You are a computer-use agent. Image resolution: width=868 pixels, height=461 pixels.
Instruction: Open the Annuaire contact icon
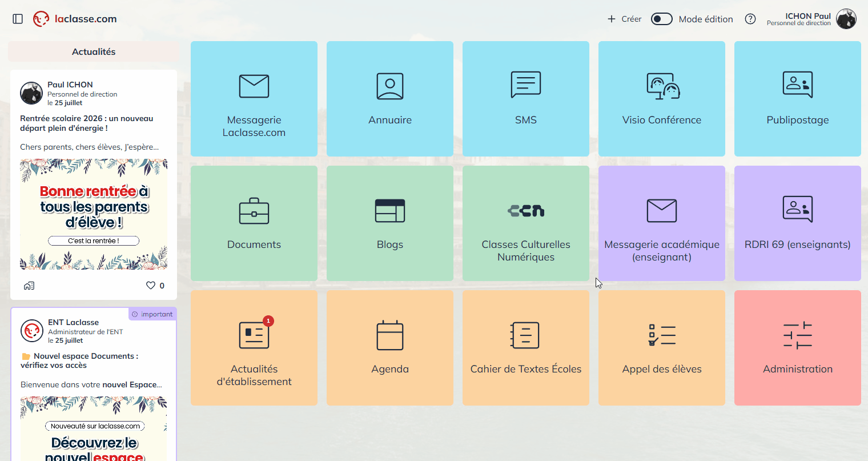tap(390, 86)
